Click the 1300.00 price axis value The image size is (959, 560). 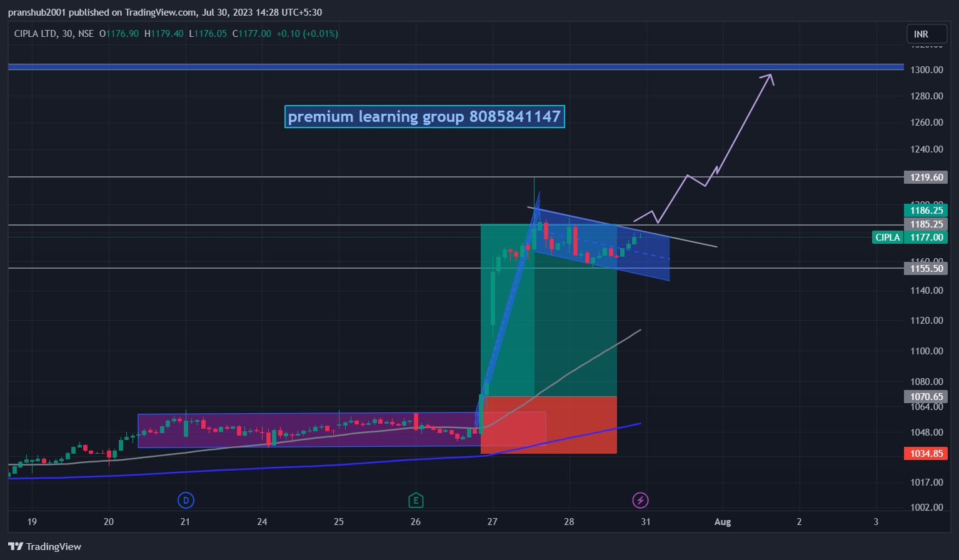coord(927,69)
